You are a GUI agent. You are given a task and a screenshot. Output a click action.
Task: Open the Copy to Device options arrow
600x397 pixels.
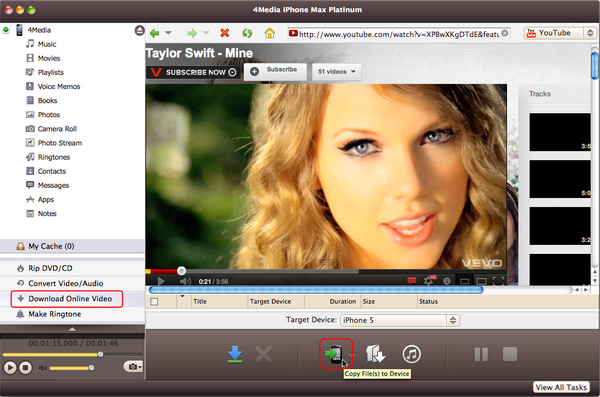[351, 355]
